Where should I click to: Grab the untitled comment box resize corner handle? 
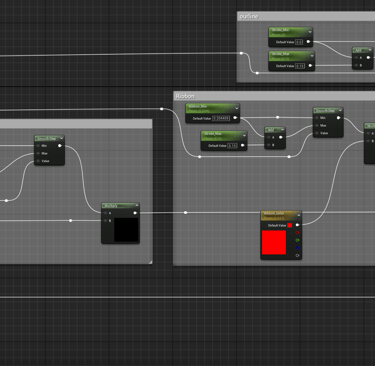[151, 262]
